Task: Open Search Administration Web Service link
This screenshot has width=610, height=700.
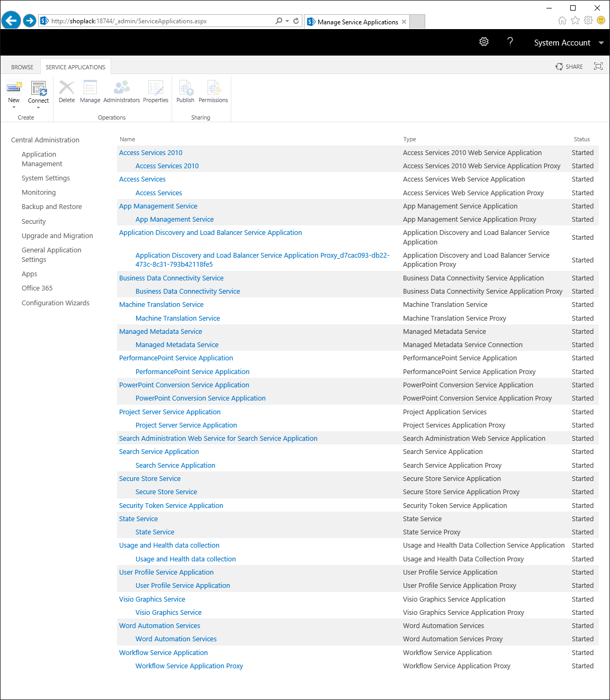Action: pyautogui.click(x=218, y=439)
